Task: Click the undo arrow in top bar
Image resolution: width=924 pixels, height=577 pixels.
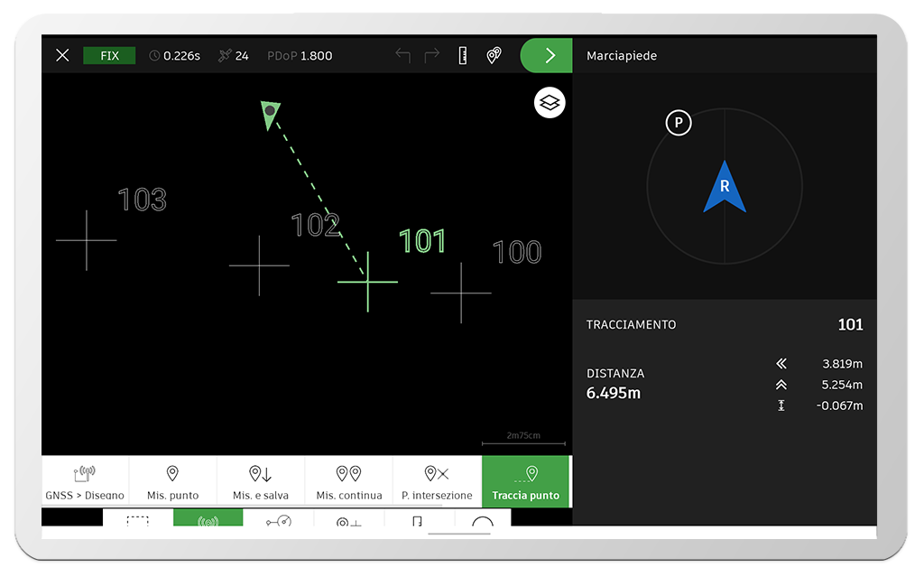Action: (402, 56)
